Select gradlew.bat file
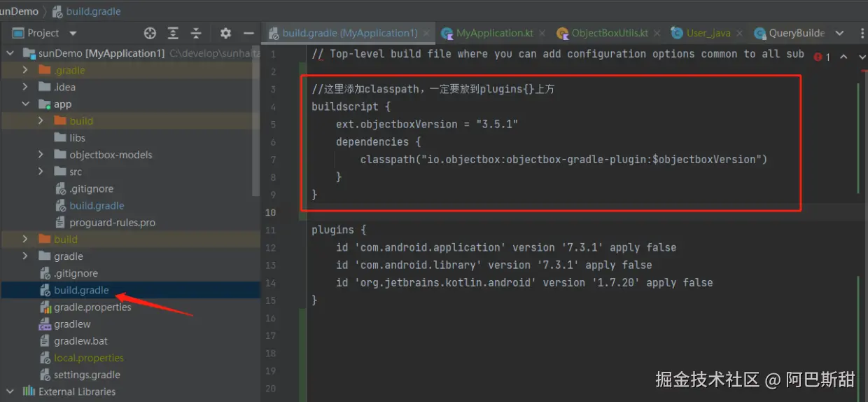Screen dimensions: 868x402 coord(80,341)
